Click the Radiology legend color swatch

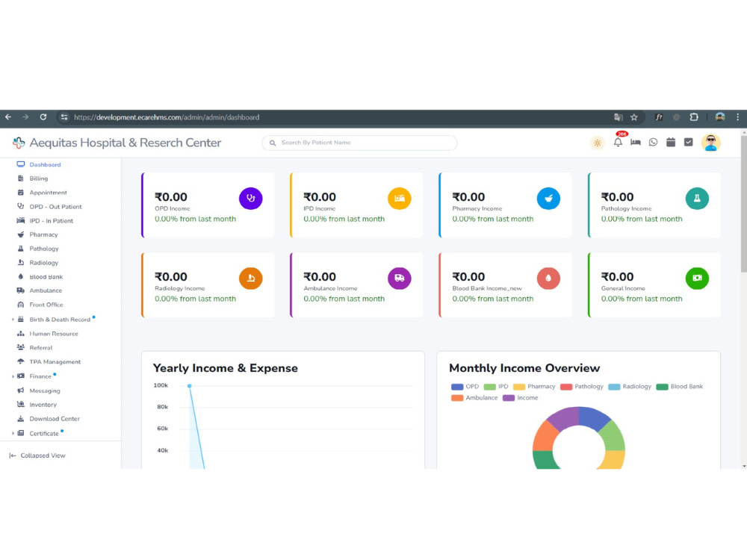(615, 387)
